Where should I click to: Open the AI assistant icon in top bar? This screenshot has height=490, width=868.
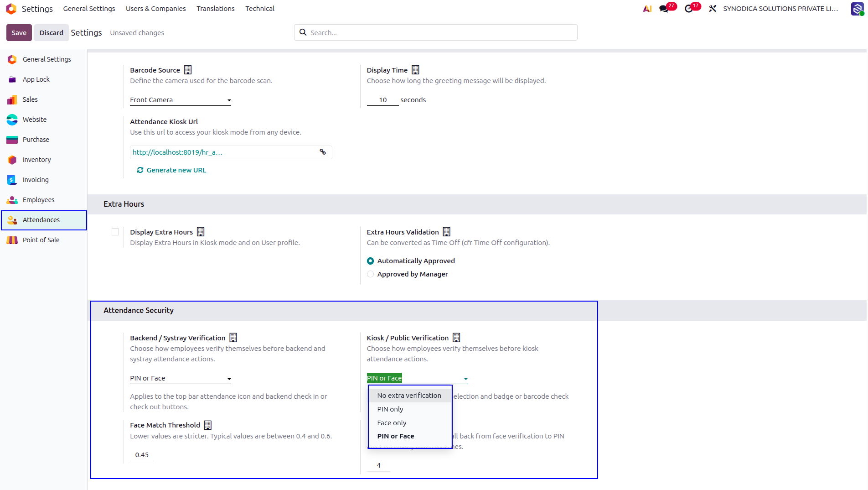coord(647,9)
